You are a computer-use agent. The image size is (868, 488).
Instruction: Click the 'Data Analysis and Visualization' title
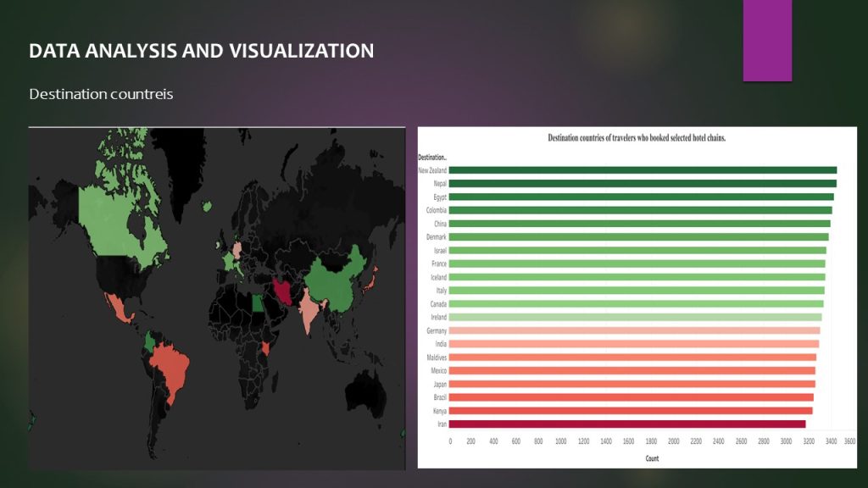pos(201,51)
